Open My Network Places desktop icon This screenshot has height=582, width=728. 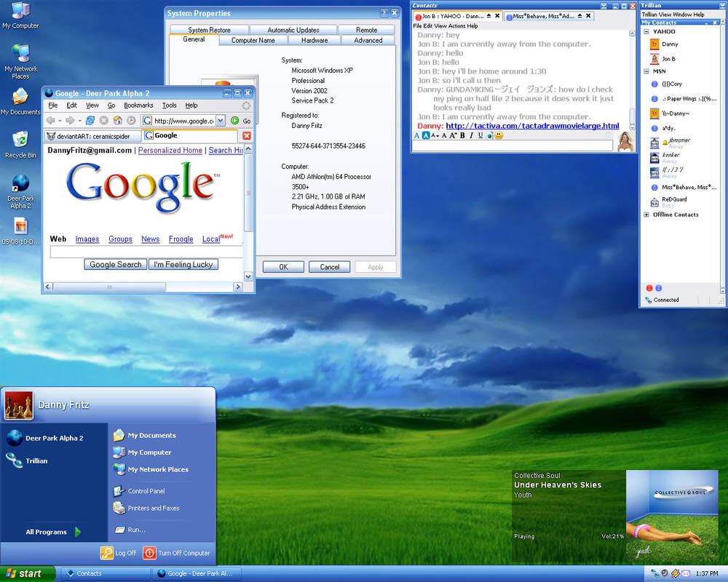click(x=20, y=62)
